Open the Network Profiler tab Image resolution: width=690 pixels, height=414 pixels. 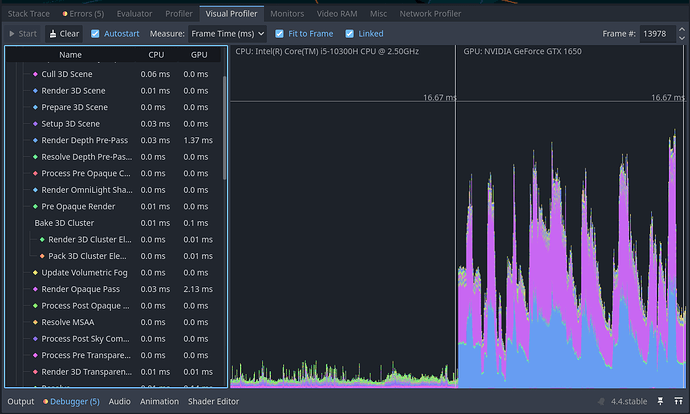(431, 15)
